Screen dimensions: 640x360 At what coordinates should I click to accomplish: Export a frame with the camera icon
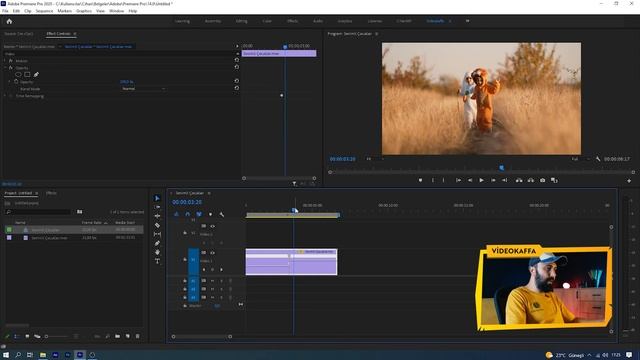pyautogui.click(x=542, y=180)
